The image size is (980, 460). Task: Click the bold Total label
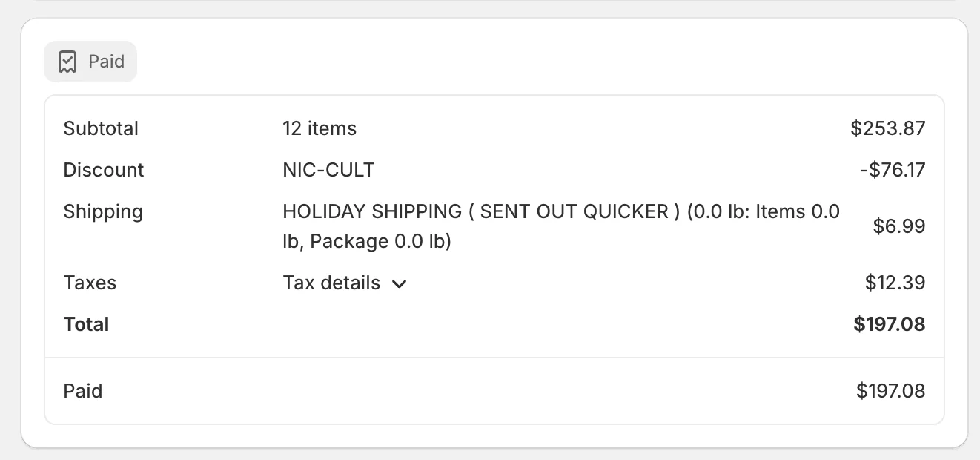[86, 324]
